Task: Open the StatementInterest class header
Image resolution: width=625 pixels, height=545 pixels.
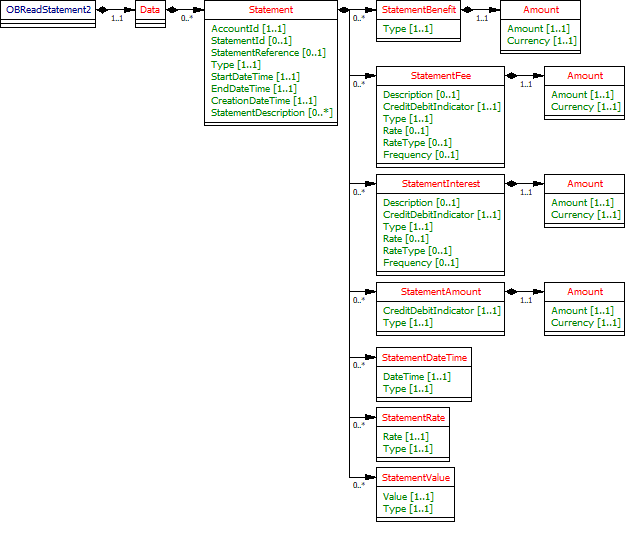Action: click(440, 184)
